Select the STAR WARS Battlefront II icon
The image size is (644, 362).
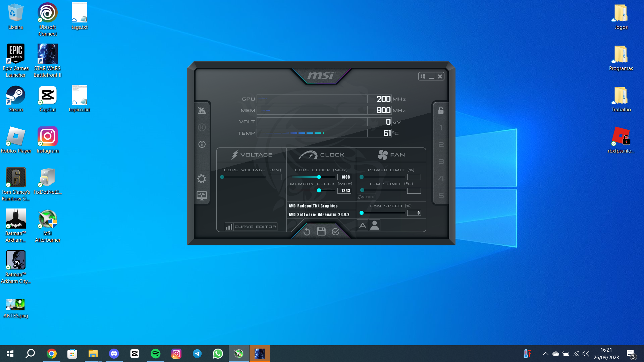(x=47, y=61)
